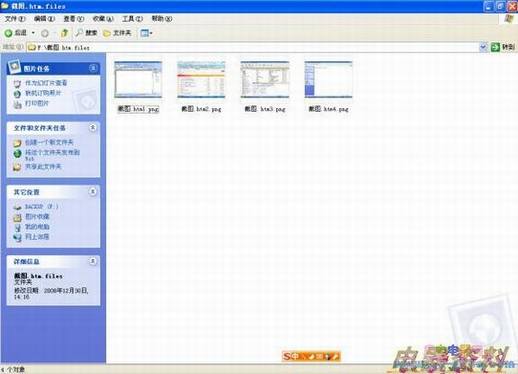518x374 pixels.
Task: Click the green Go arrow button
Action: (x=495, y=47)
